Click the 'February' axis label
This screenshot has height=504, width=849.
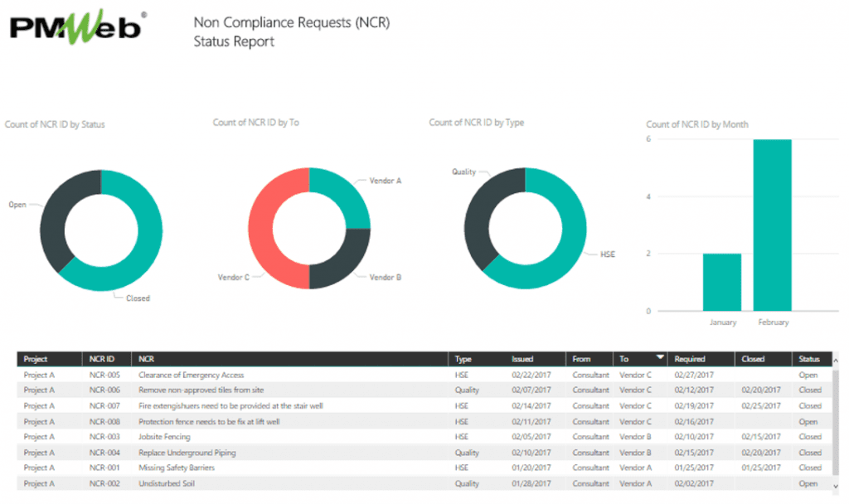(774, 322)
